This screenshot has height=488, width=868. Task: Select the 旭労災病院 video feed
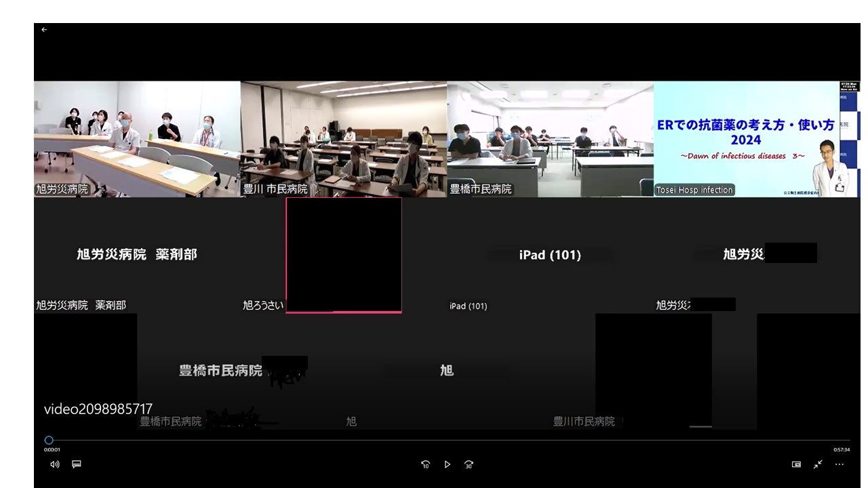click(137, 139)
